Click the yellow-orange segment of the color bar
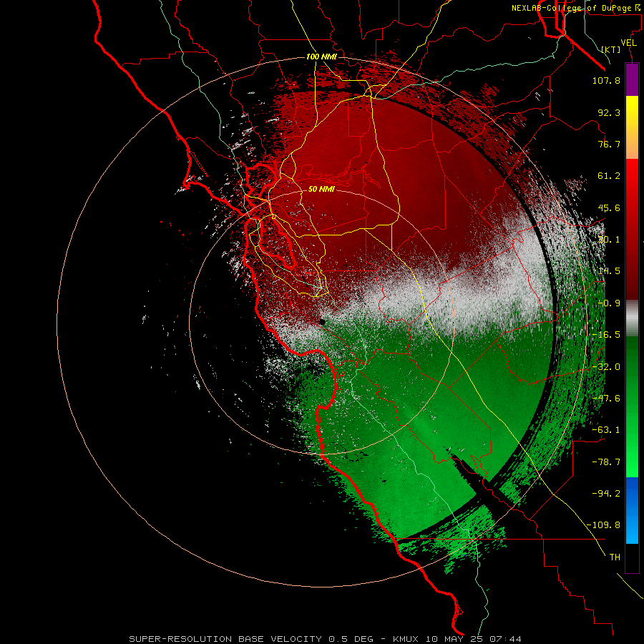644x644 pixels. click(x=632, y=127)
